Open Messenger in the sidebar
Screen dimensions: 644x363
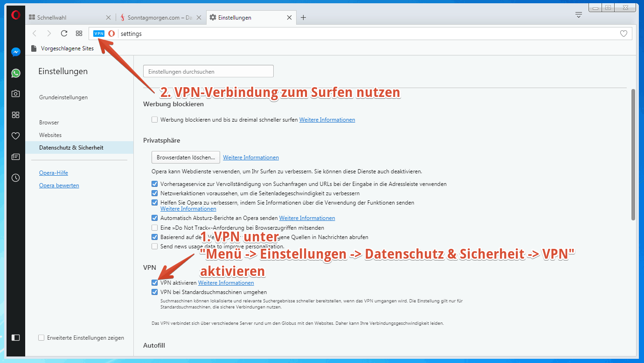pos(16,52)
